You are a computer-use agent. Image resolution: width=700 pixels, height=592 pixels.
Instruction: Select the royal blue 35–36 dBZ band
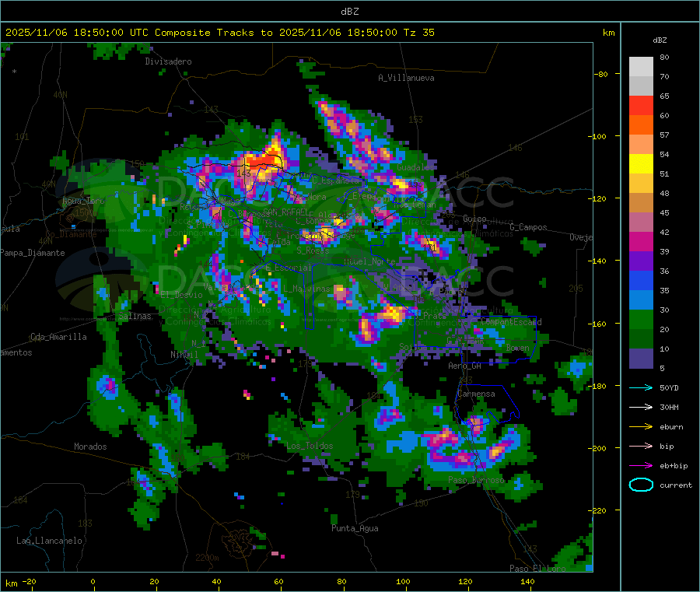641,281
